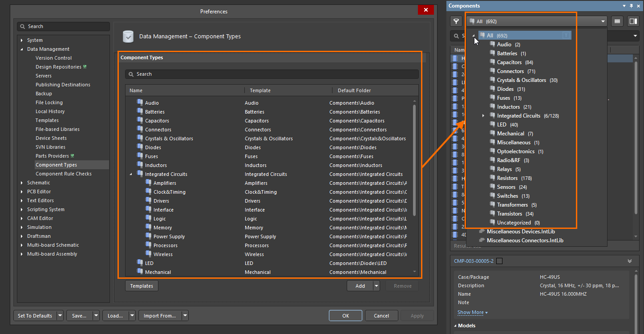Click the Capacitors component type icon in Preferences

140,121
